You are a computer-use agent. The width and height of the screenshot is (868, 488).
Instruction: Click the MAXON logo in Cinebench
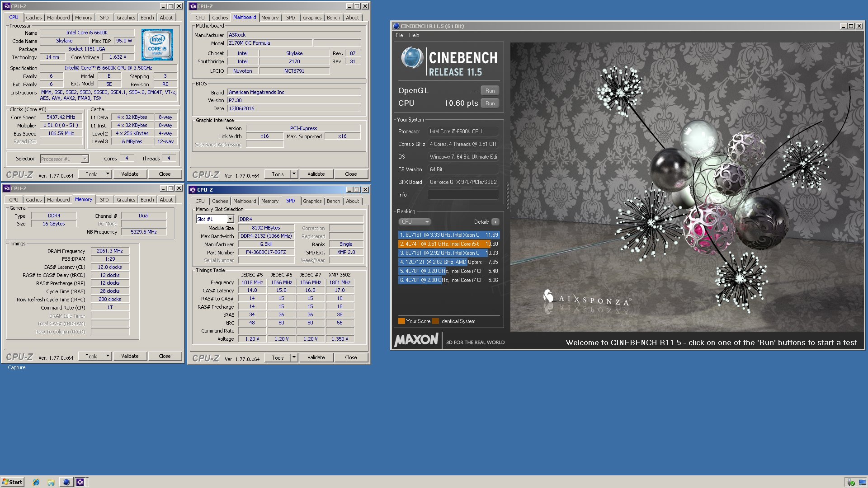[416, 340]
